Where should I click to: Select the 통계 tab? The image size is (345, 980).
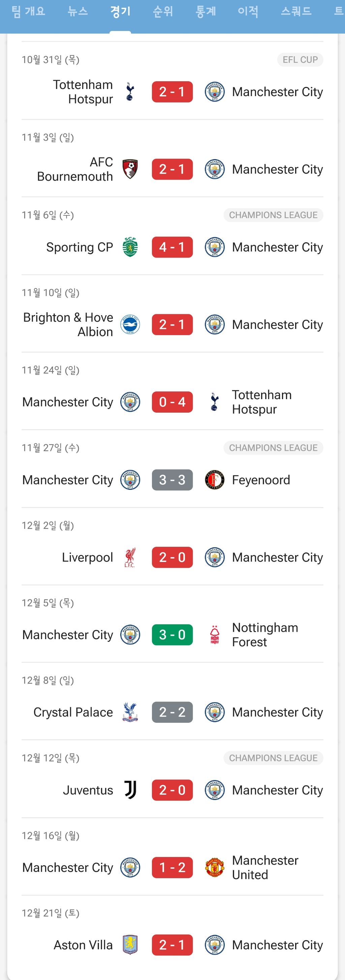[x=206, y=11]
